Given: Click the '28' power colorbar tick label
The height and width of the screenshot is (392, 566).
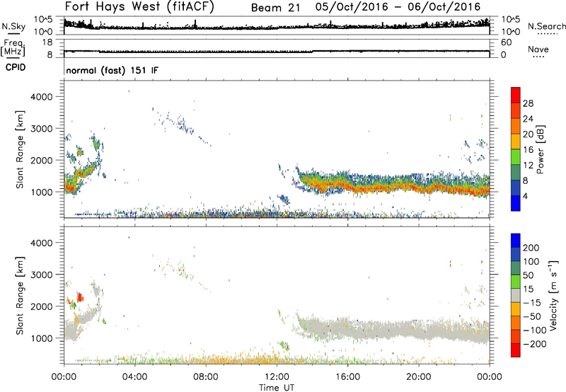Looking at the screenshot, I should coord(528,103).
